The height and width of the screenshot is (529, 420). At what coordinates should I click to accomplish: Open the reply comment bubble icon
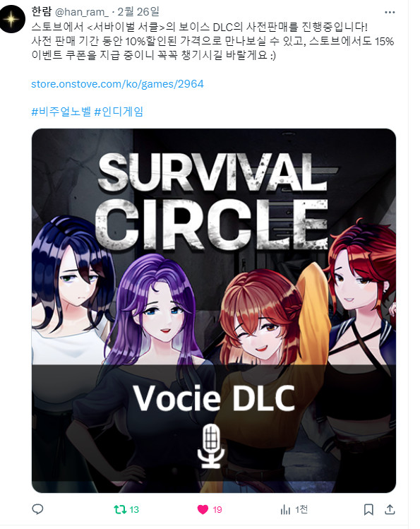click(37, 509)
